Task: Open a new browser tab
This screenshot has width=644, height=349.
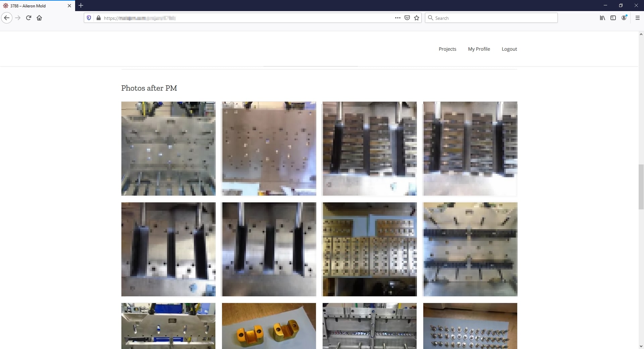Action: 81,5
